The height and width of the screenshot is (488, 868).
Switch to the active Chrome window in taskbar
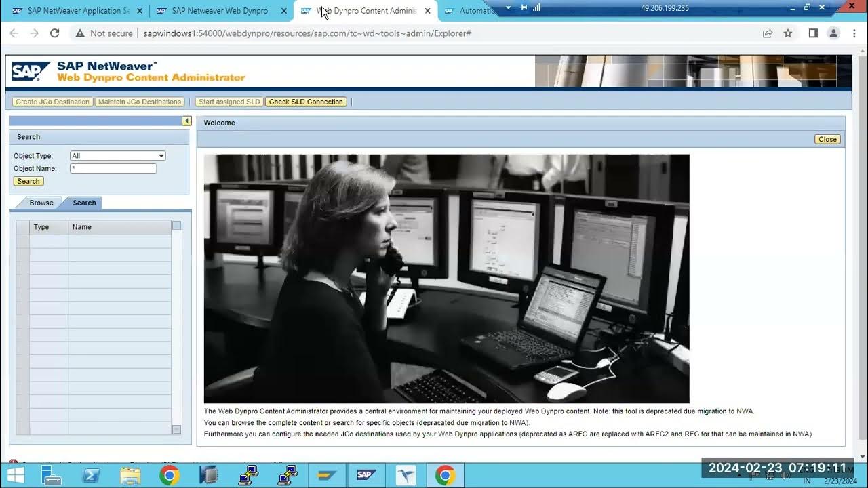[445, 475]
